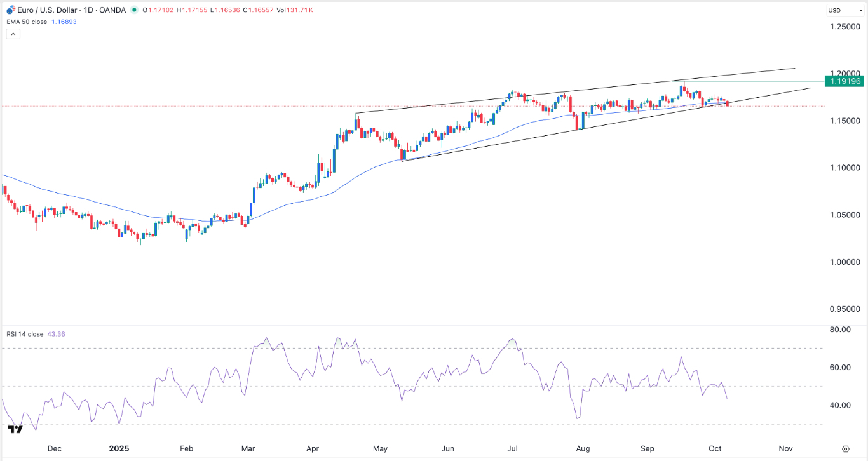Toggle visibility of the EMA 50 overlay
This screenshot has height=461, width=868.
tap(29, 21)
